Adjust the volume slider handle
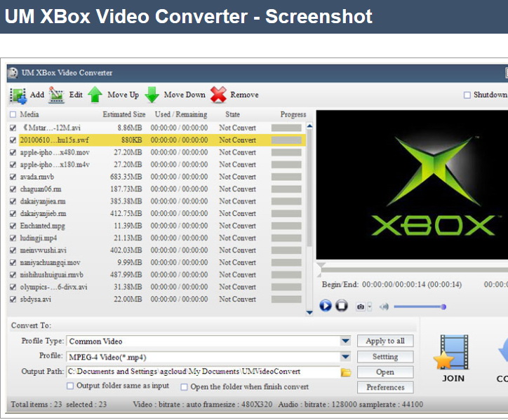 click(x=443, y=306)
